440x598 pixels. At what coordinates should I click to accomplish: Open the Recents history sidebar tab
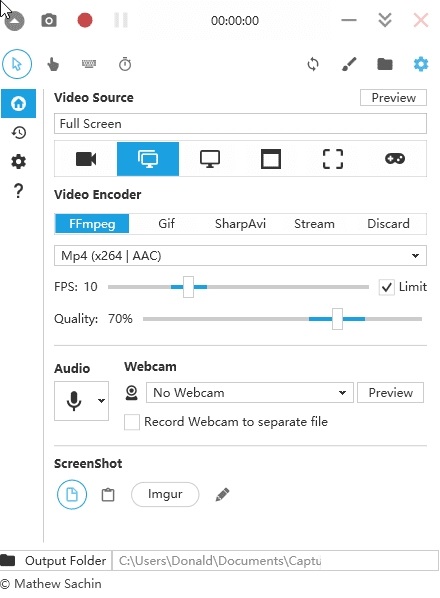tap(18, 133)
